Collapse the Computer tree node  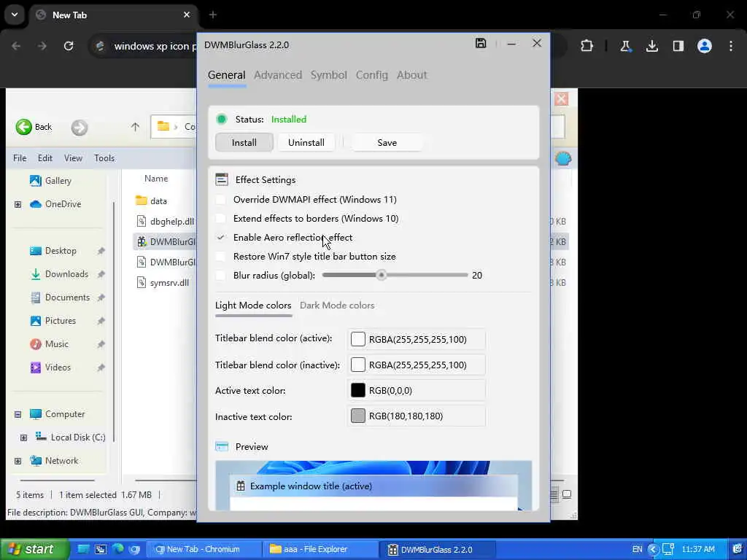(18, 414)
